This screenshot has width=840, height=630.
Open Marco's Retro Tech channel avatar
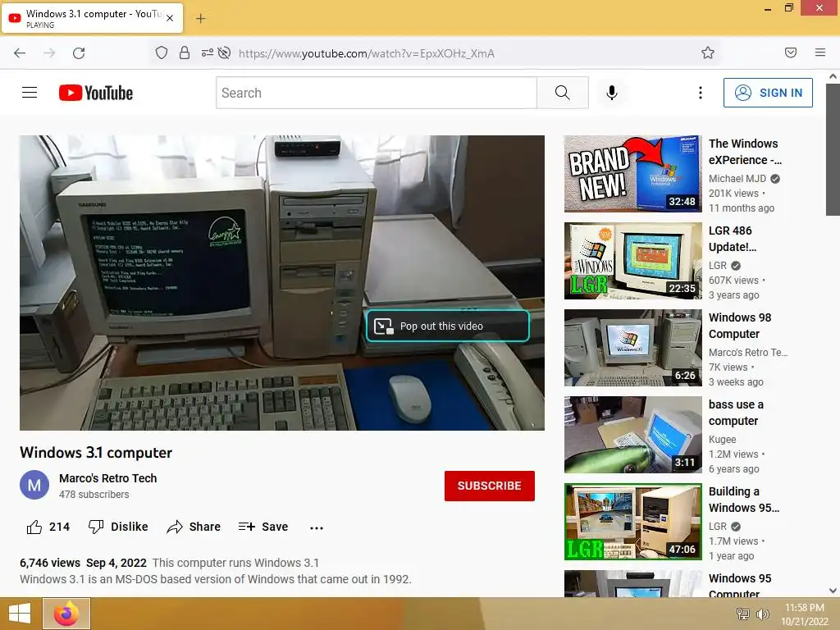[x=34, y=485]
